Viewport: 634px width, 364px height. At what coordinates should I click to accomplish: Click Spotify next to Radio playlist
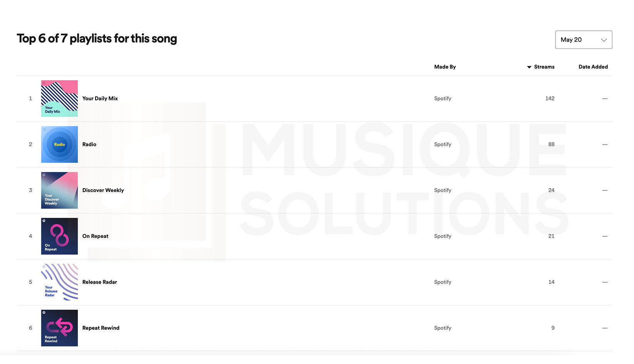(x=442, y=144)
